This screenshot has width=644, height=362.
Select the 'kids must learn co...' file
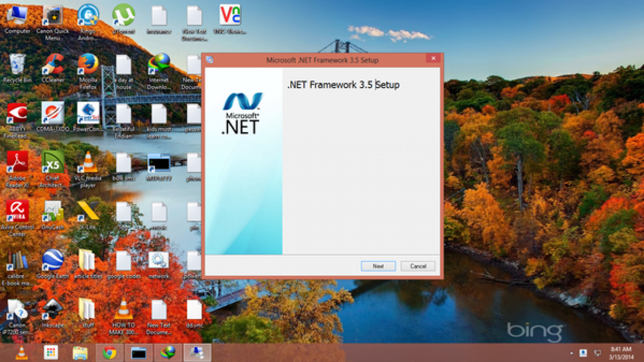click(x=159, y=121)
